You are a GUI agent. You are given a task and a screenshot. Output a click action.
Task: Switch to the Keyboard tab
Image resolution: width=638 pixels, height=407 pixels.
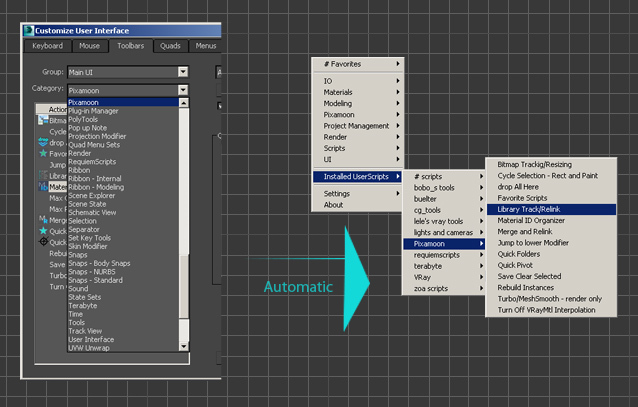click(x=48, y=46)
